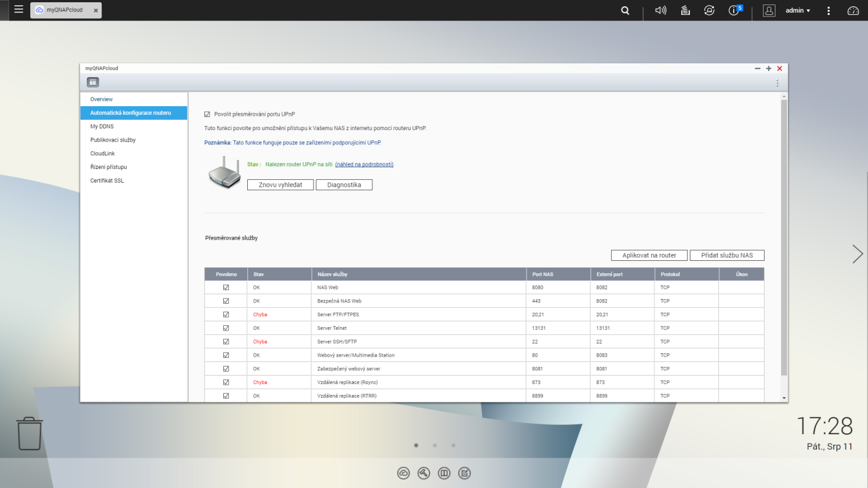Click the Chyba status for Server SSH/SFTP
This screenshot has width=868, height=488.
point(260,342)
